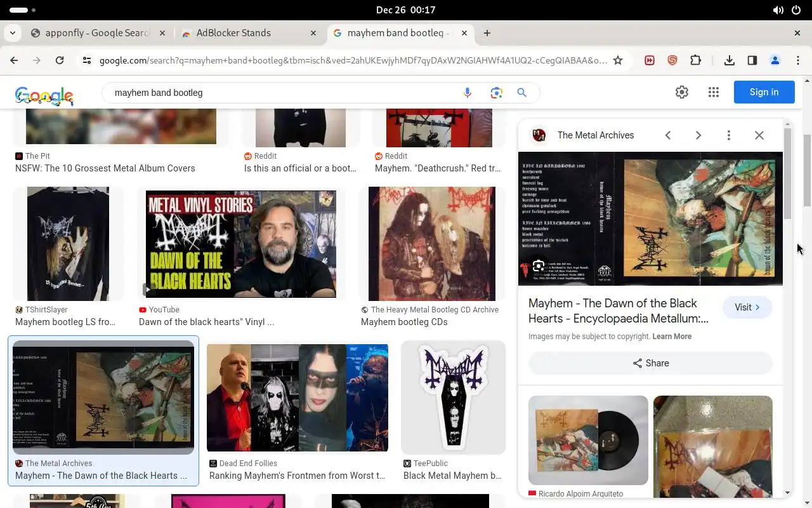Open TShirtSlayer Mayhem bootleg LS thumbnail

coord(68,244)
